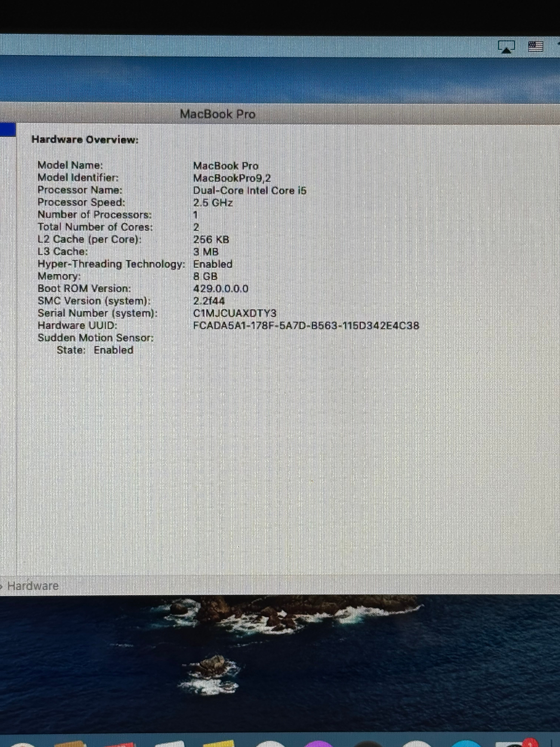The width and height of the screenshot is (560, 747).
Task: Click the red application icon in the Dock
Action: pyautogui.click(x=120, y=745)
